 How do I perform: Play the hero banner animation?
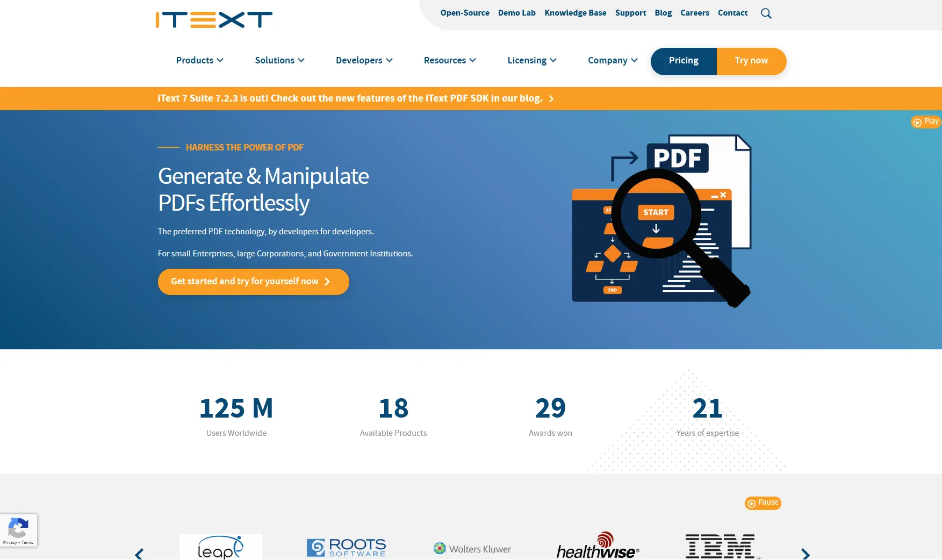(926, 122)
